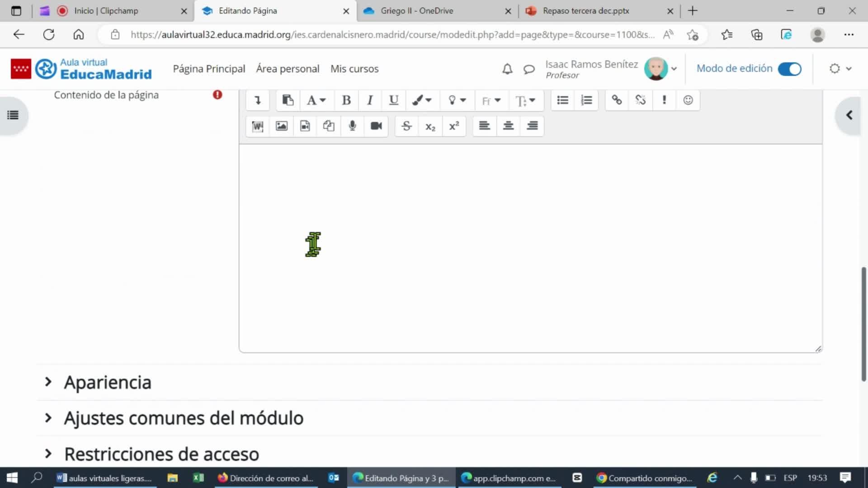Expand the Apariencia section

[108, 382]
